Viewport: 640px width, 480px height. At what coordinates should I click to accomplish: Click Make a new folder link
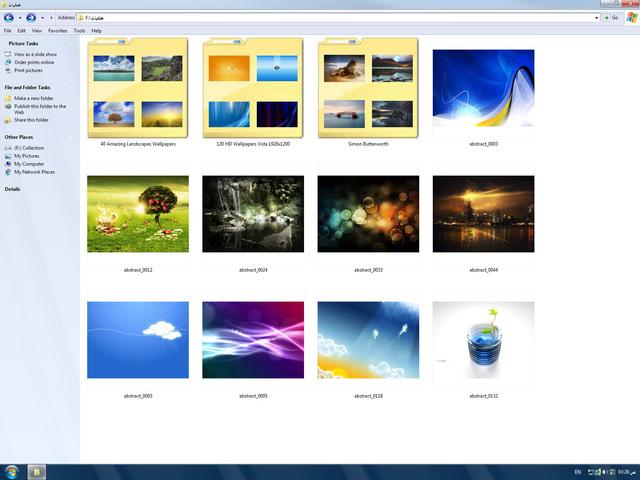point(33,98)
